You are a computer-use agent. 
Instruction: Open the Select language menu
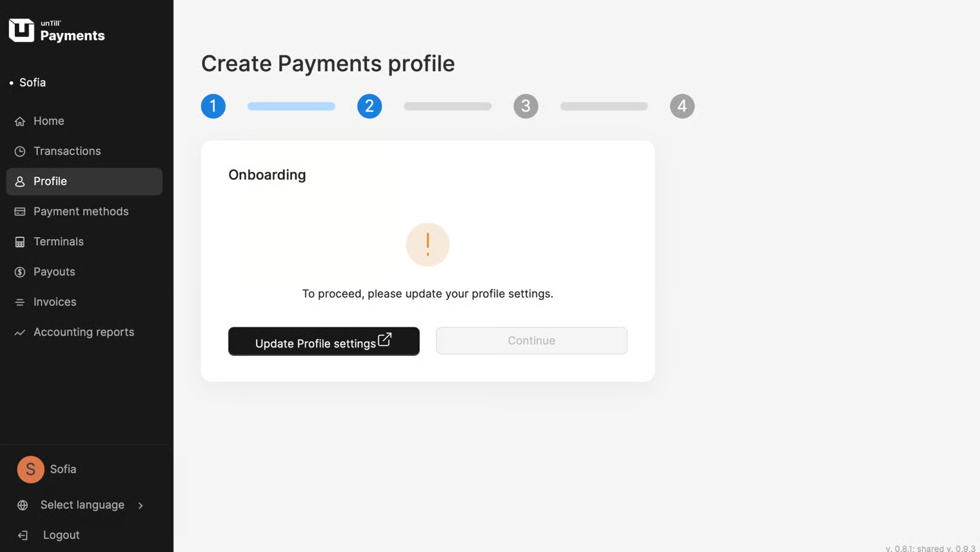click(x=82, y=505)
